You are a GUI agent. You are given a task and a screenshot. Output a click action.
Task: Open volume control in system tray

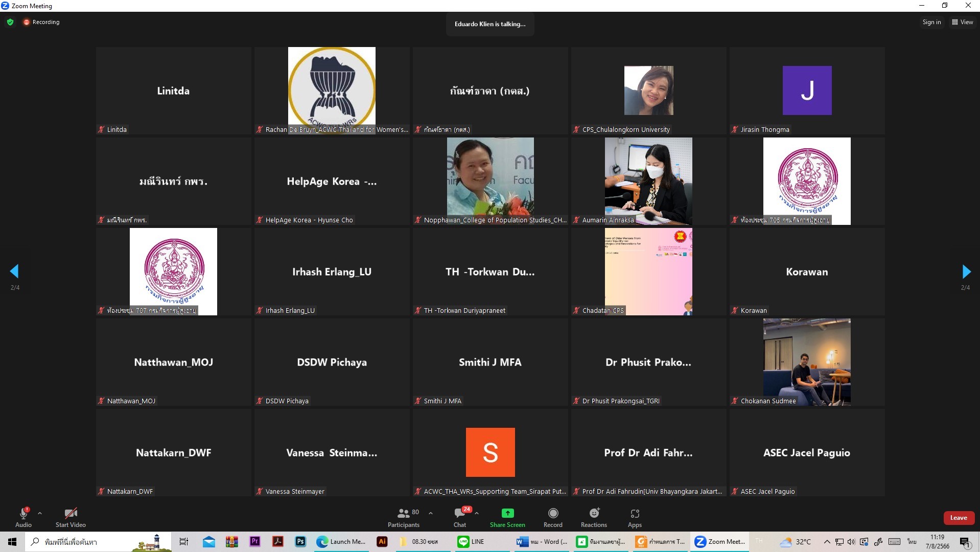point(851,542)
